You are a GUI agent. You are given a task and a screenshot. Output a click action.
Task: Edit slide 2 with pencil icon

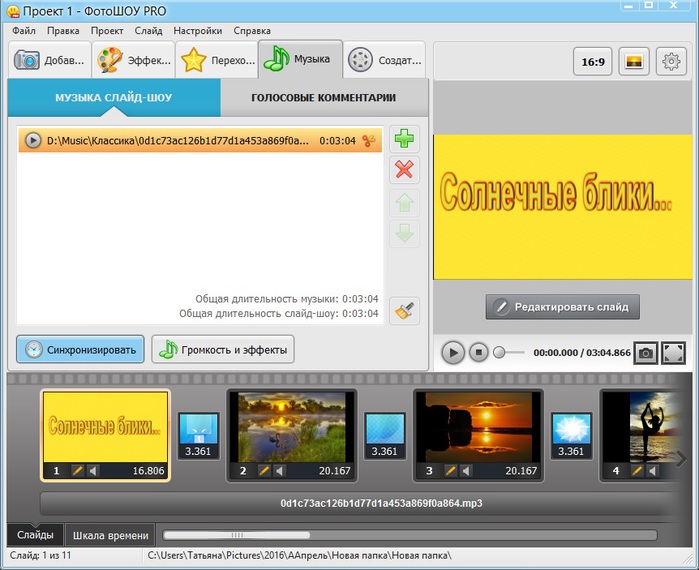264,471
